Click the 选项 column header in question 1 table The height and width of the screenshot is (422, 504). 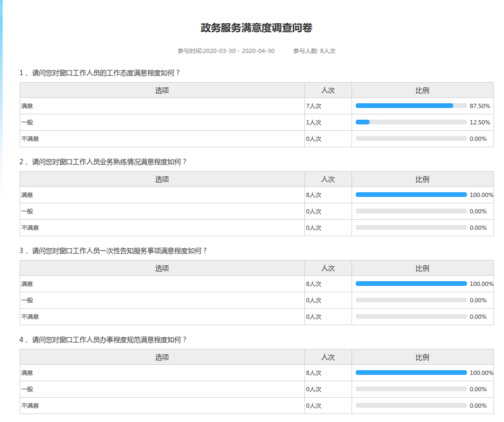pos(162,91)
